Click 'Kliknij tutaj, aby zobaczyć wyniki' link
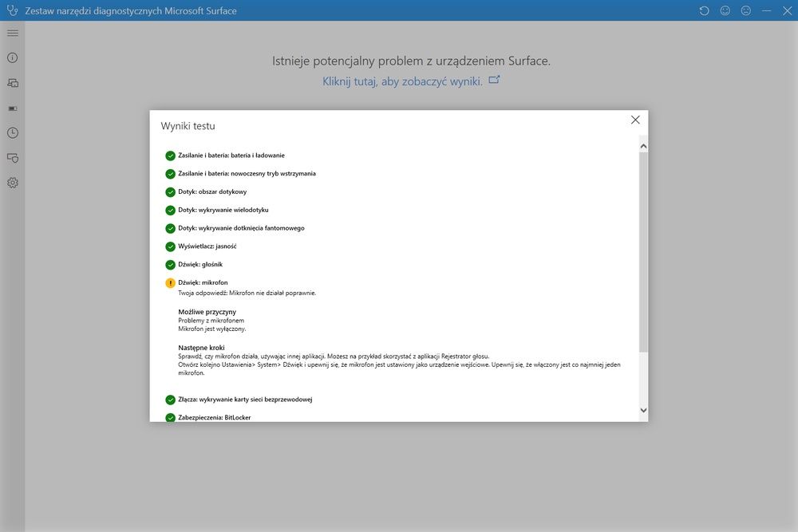 pyautogui.click(x=402, y=81)
